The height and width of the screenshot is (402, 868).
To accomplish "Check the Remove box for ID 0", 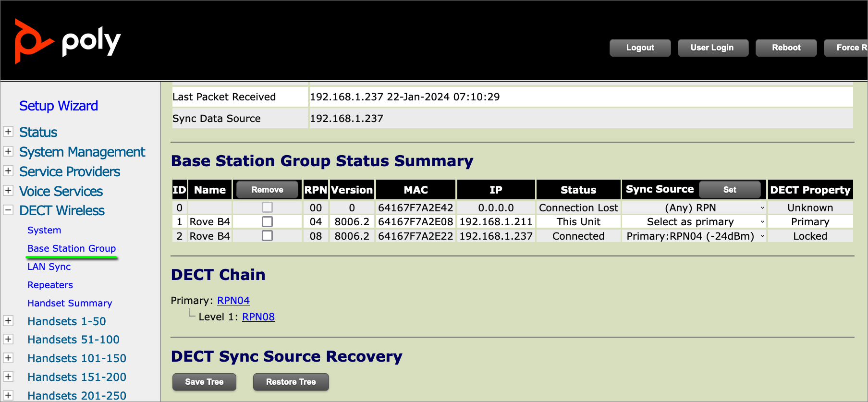I will click(x=268, y=207).
